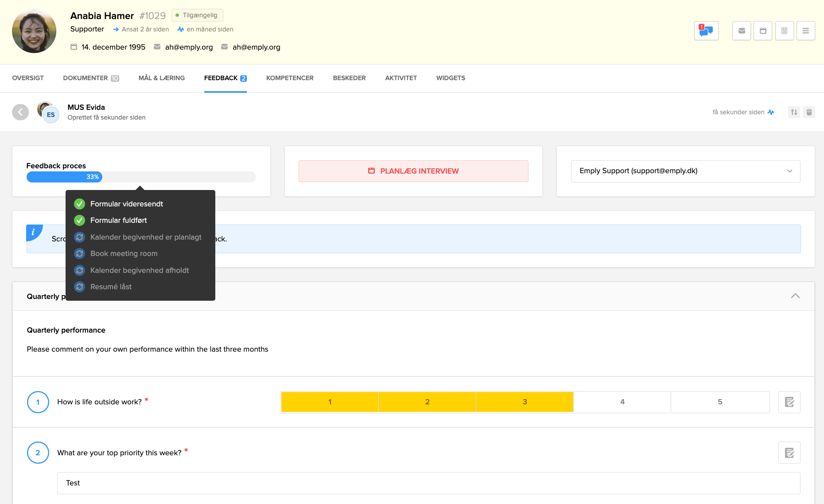The image size is (824, 504).
Task: Add note to question 2
Action: (789, 453)
